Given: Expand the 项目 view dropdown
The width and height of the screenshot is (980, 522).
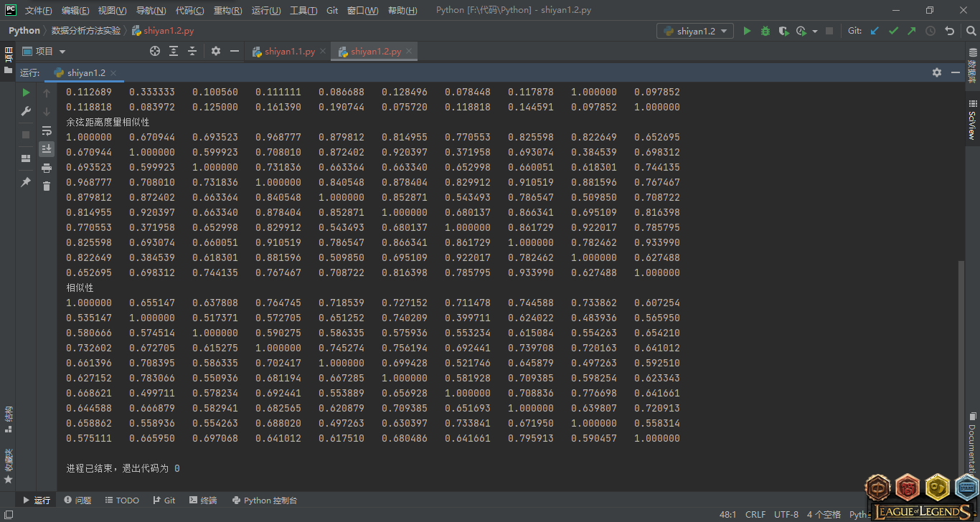Looking at the screenshot, I should click(62, 52).
